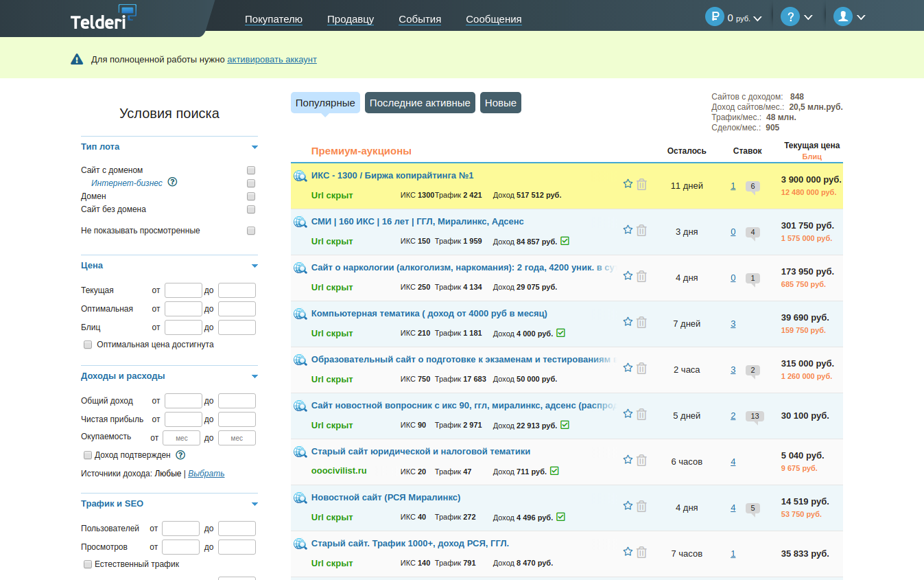
Task: Star the Старый сайт юридической lot
Action: pyautogui.click(x=628, y=460)
